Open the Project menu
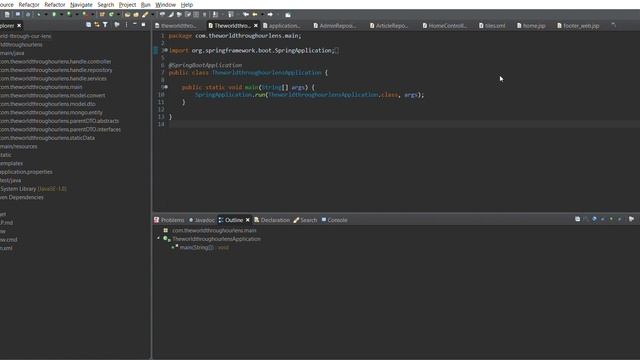Image resolution: width=640 pixels, height=360 pixels. (127, 4)
